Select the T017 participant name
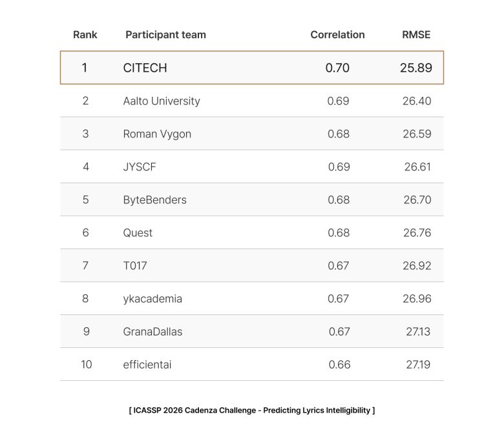This screenshot has width=504, height=439. [x=135, y=265]
